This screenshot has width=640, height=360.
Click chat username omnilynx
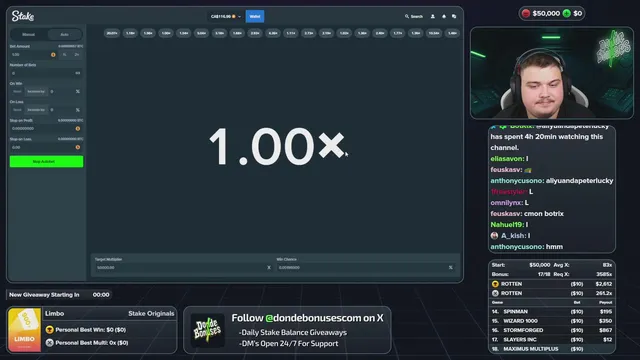tap(507, 203)
